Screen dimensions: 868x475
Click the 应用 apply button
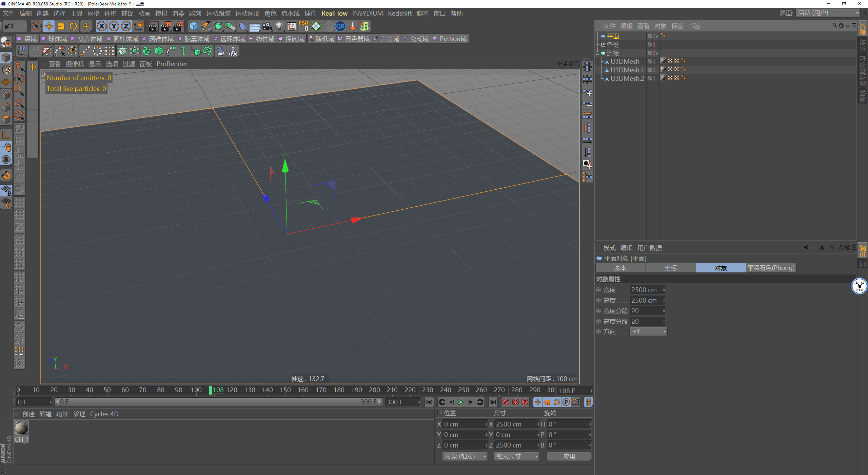coord(569,456)
